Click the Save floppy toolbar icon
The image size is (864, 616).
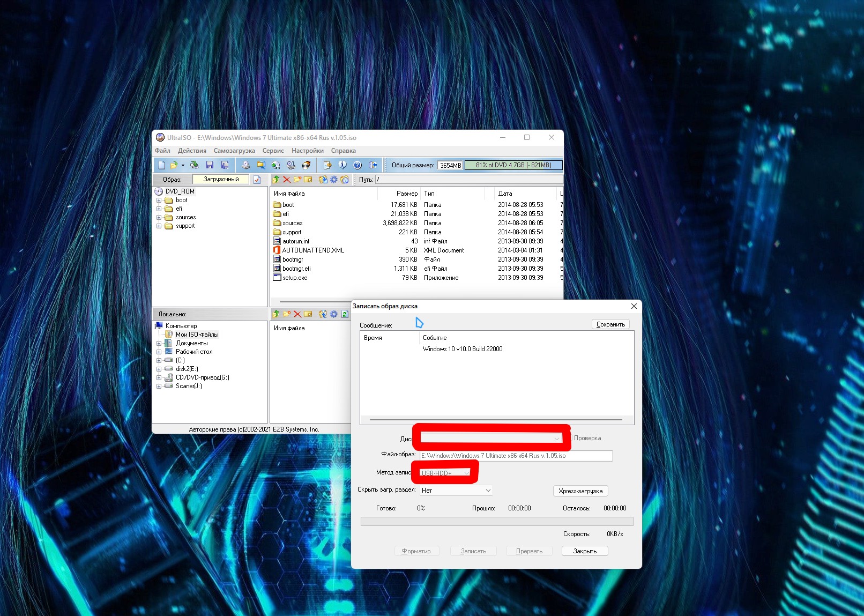210,165
